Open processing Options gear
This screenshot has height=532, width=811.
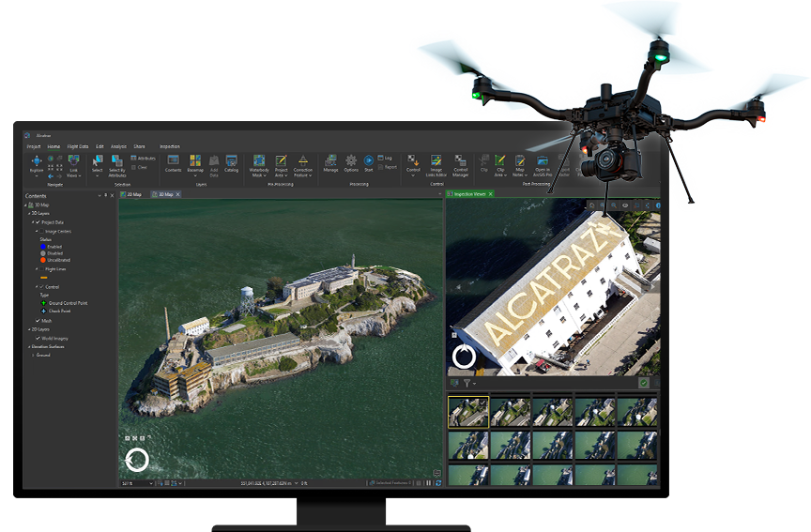click(x=351, y=163)
